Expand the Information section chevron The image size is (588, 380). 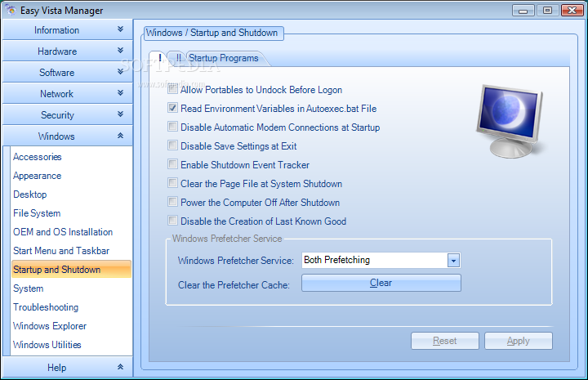(120, 29)
